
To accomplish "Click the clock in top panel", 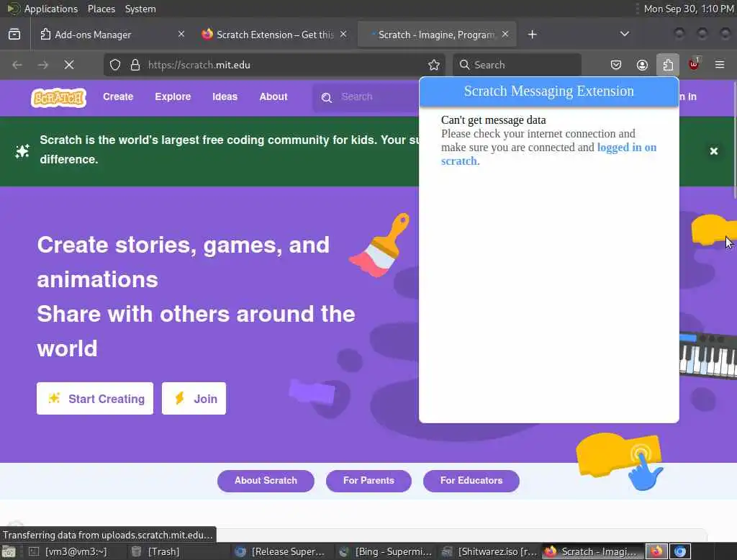I will [x=689, y=9].
